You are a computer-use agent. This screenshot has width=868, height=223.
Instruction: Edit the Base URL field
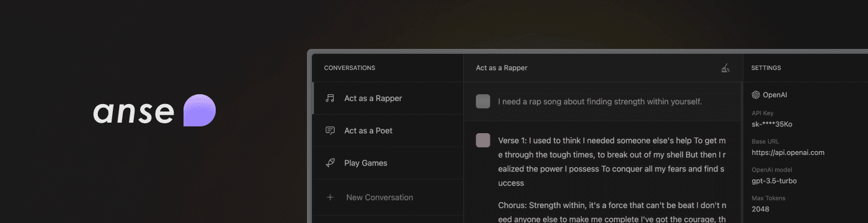pyautogui.click(x=788, y=152)
